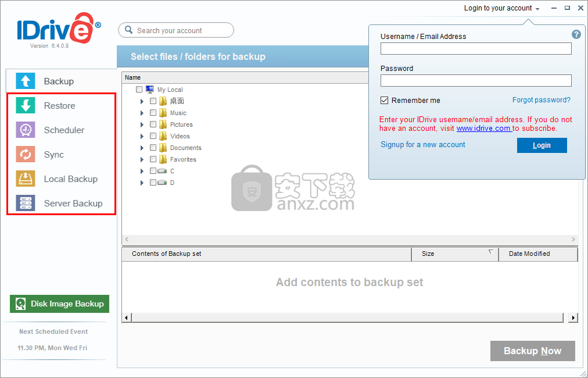Click the Music folder icon
The width and height of the screenshot is (588, 378).
click(x=163, y=113)
